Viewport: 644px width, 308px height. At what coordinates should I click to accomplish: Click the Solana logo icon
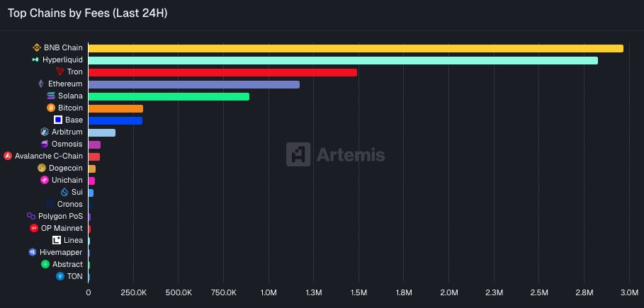[51, 96]
